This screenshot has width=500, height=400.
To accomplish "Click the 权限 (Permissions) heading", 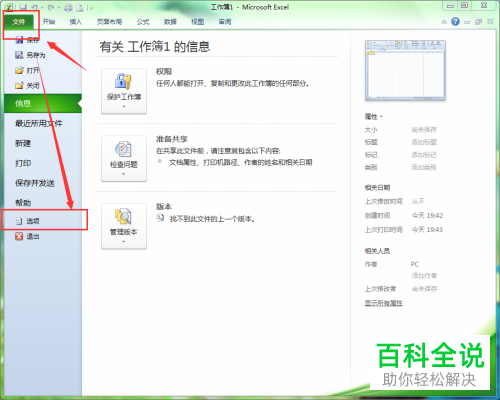I will [164, 72].
